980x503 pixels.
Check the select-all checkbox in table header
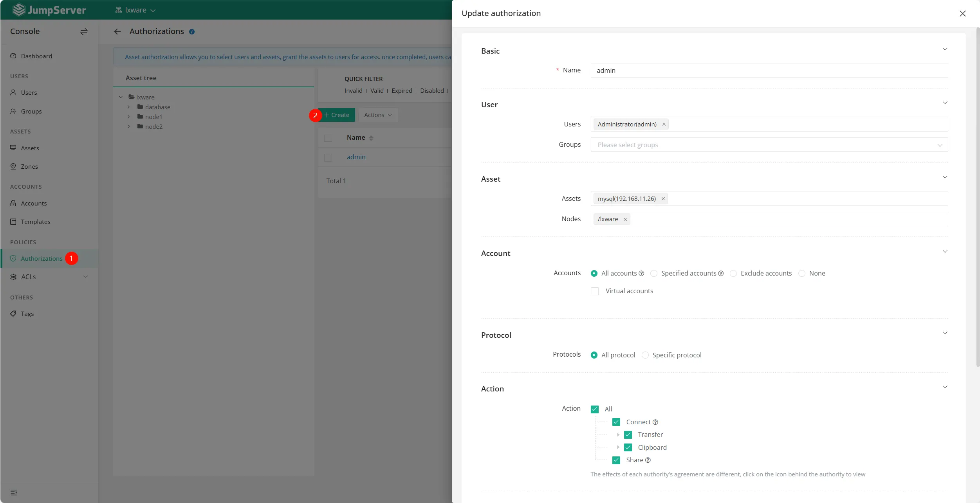click(328, 138)
